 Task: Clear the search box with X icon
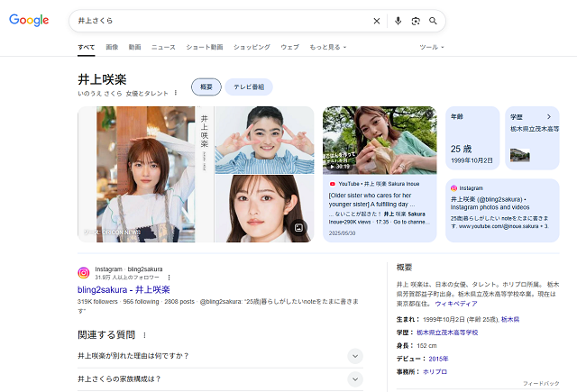377,21
